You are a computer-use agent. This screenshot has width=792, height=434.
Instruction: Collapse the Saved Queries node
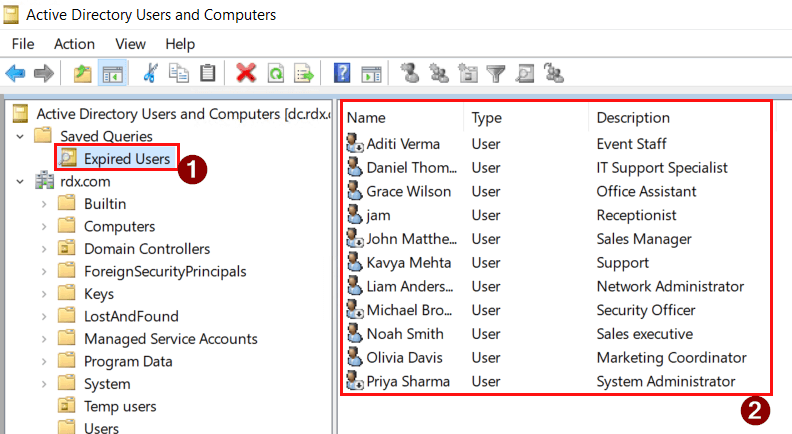pyautogui.click(x=20, y=136)
